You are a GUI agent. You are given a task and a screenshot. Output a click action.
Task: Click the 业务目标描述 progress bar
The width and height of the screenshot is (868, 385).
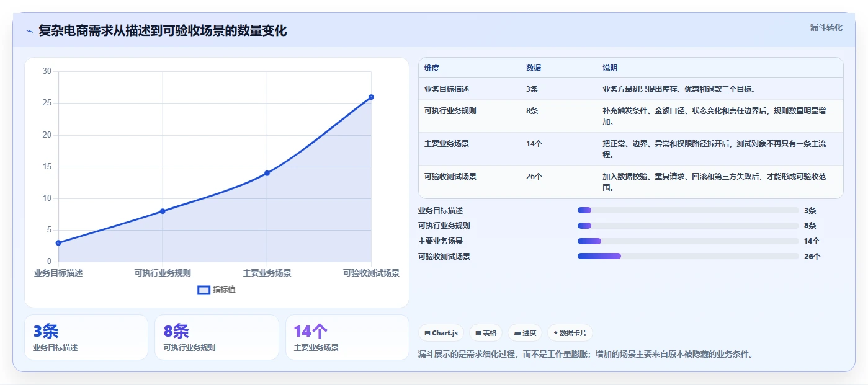click(x=688, y=210)
